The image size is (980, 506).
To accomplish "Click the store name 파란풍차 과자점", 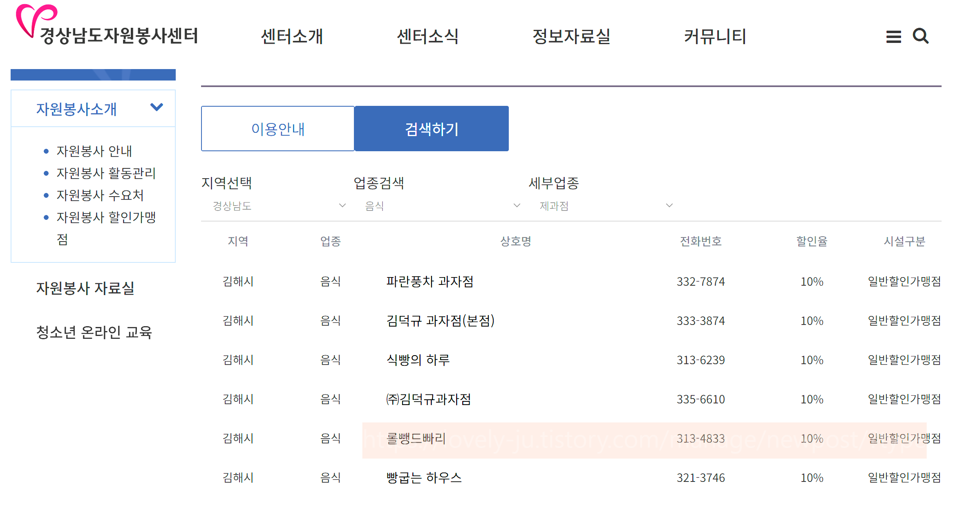I will tap(430, 281).
